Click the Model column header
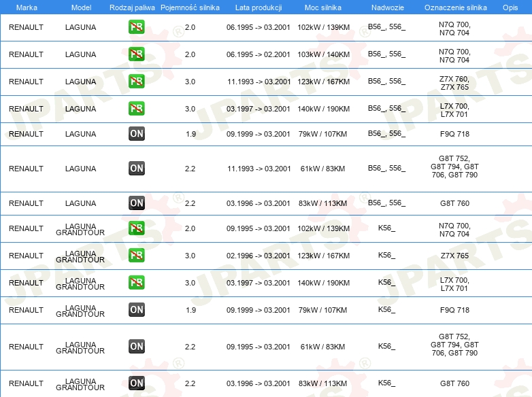This screenshot has width=532, height=397. (x=81, y=7)
